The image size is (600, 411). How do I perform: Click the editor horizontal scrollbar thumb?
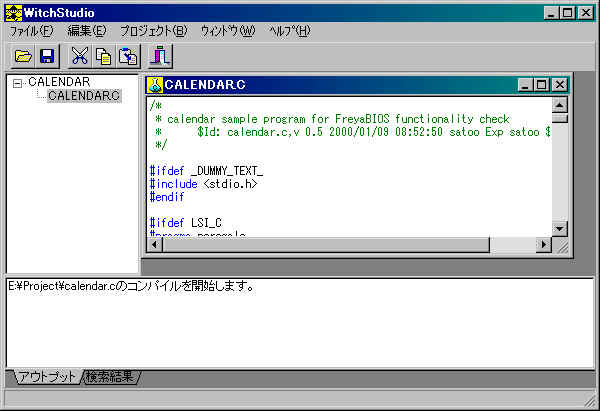326,244
